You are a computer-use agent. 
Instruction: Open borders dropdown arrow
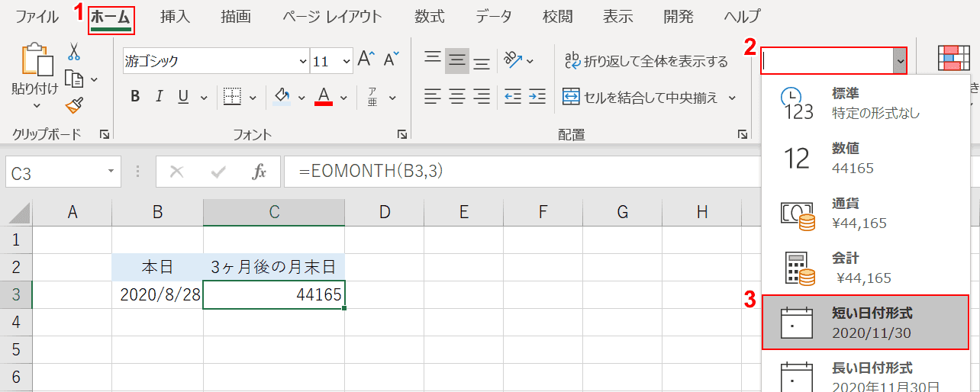pos(253,98)
